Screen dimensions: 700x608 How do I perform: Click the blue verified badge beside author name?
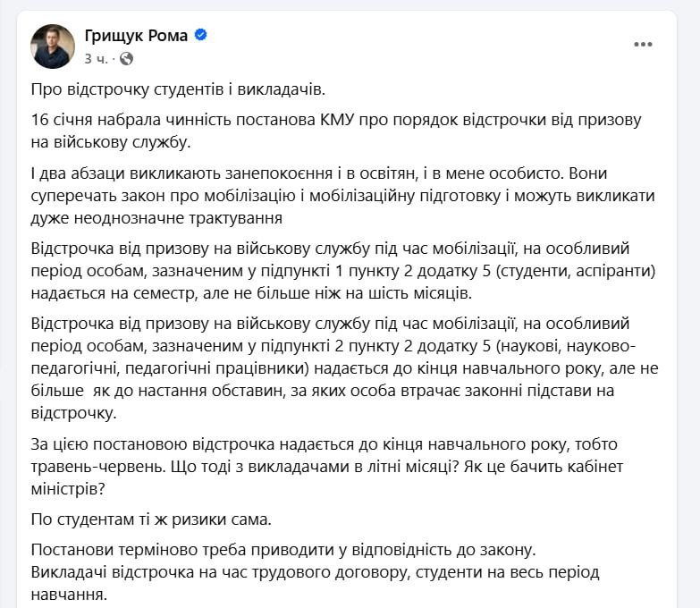click(201, 36)
